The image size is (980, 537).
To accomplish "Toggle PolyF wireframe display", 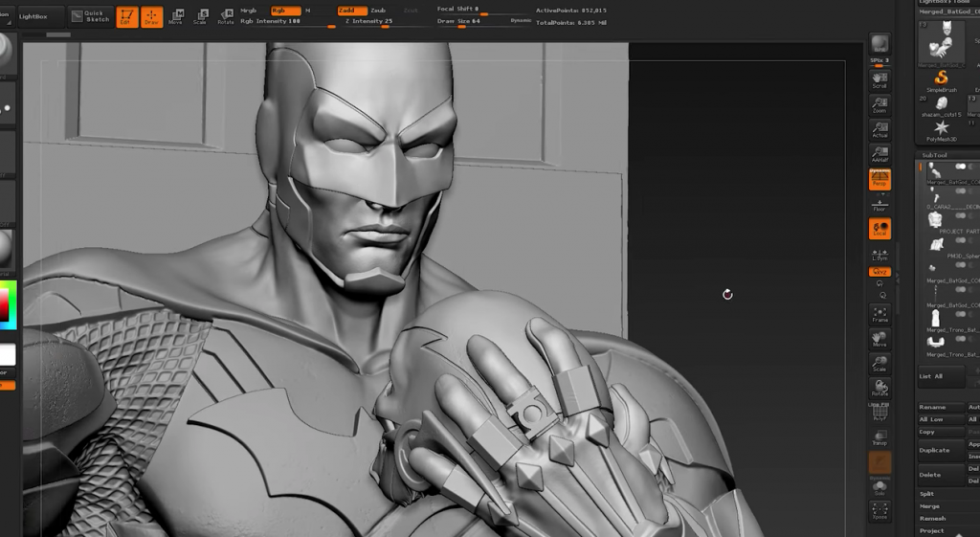I will [880, 414].
